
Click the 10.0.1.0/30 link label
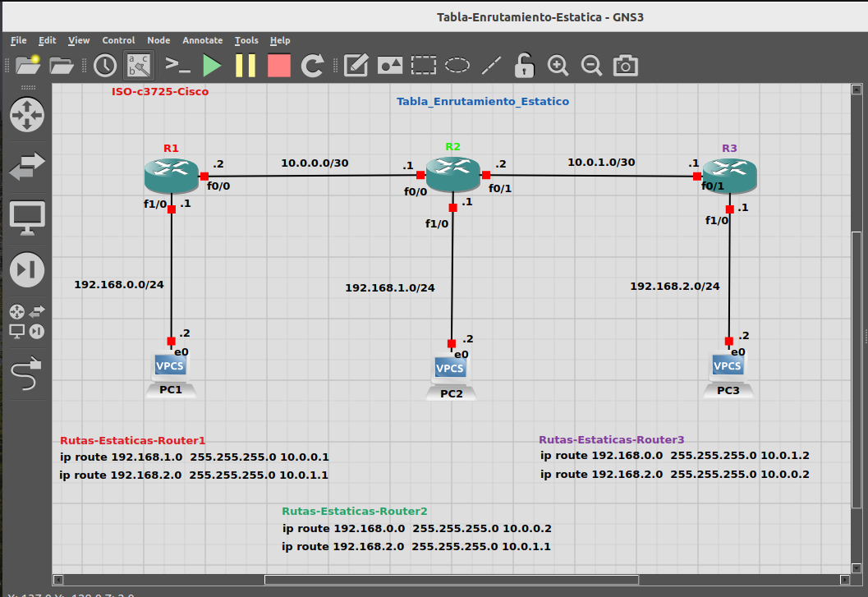point(601,163)
